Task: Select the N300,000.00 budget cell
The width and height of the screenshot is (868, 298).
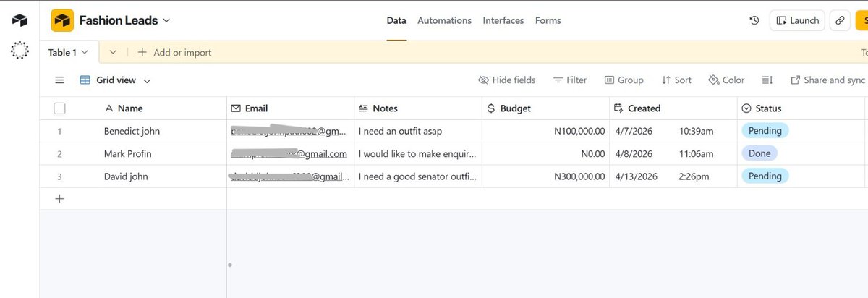Action: point(545,176)
